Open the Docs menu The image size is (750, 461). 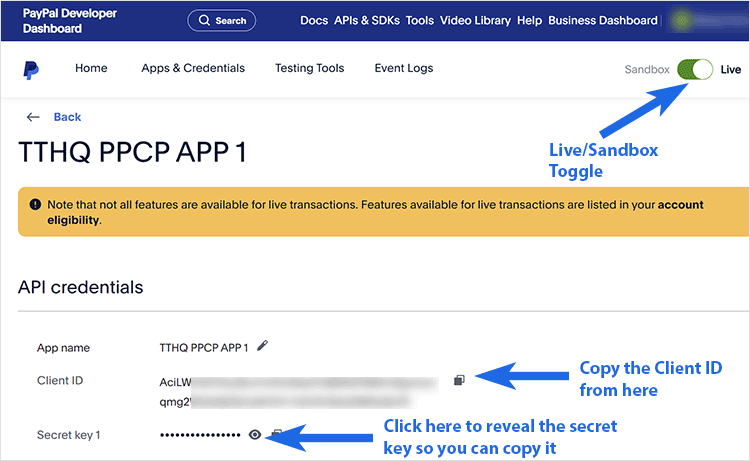pos(314,21)
